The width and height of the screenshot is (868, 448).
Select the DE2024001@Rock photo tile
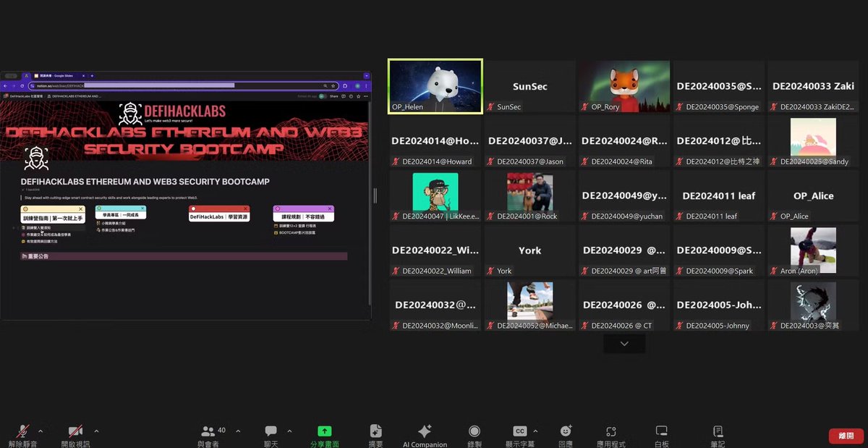530,196
